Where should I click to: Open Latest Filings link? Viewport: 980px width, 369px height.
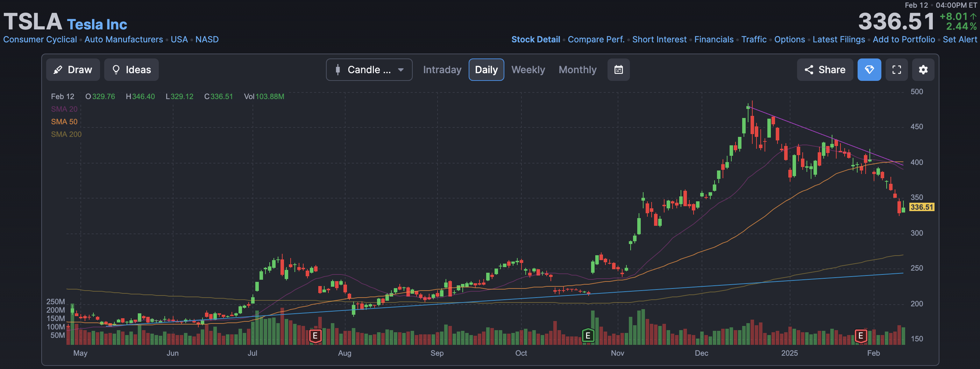(x=838, y=40)
